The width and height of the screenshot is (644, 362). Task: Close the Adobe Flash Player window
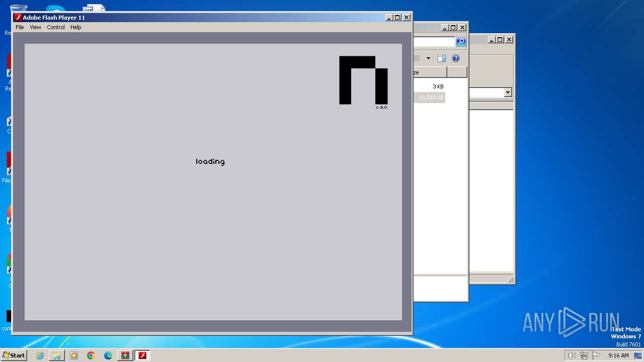[407, 17]
